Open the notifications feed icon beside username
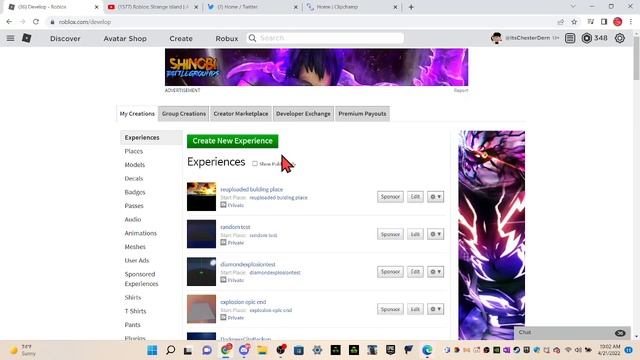 click(570, 38)
